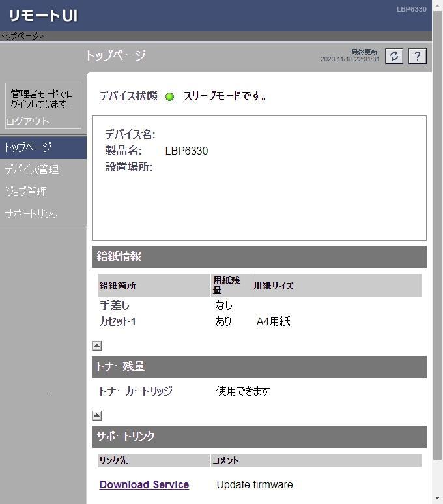This screenshot has height=504, width=443.
Task: Click the ログアウト link
Action: [x=27, y=121]
